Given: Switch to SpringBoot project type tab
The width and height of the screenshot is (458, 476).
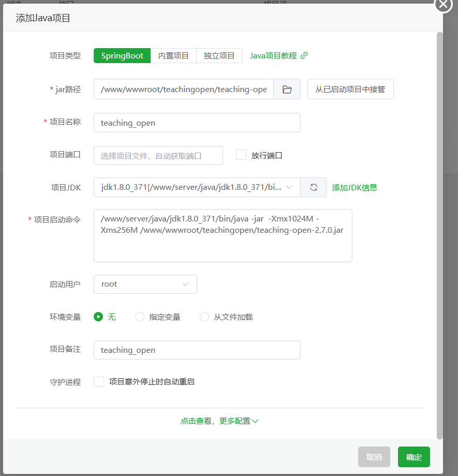Looking at the screenshot, I should coord(122,56).
